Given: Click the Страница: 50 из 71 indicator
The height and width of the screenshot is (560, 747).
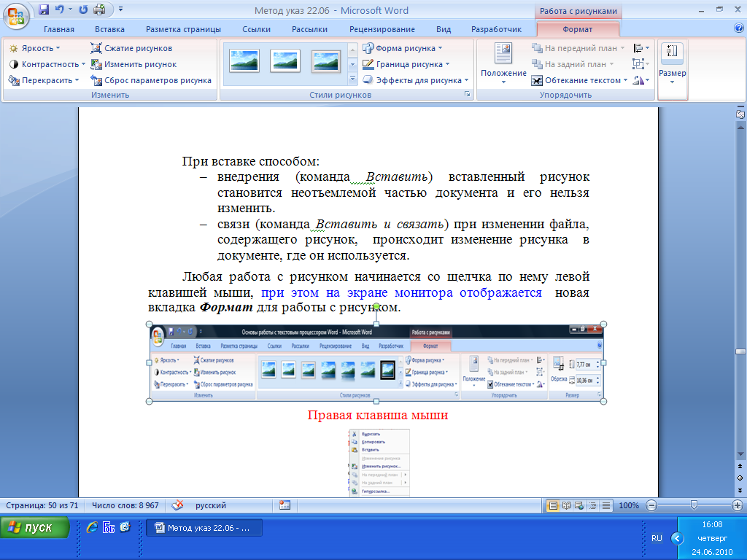Looking at the screenshot, I should pyautogui.click(x=42, y=506).
